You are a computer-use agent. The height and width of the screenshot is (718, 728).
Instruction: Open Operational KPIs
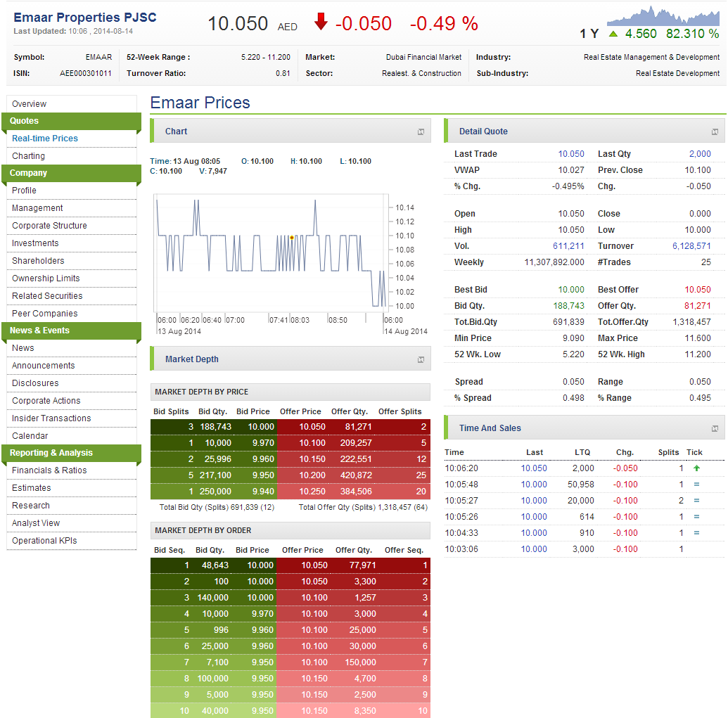pos(44,541)
